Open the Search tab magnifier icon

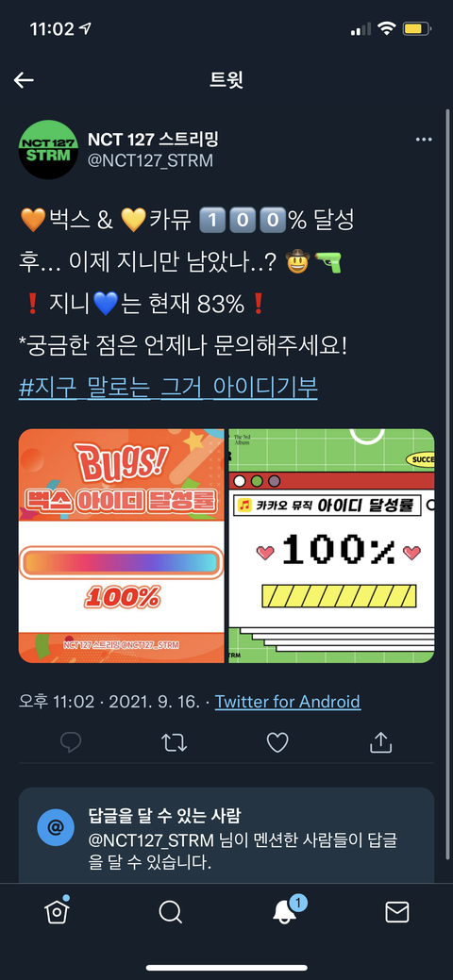click(170, 912)
